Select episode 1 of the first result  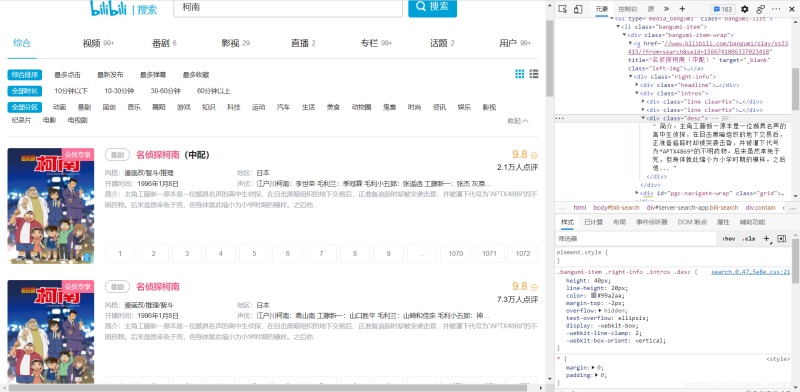pos(120,253)
